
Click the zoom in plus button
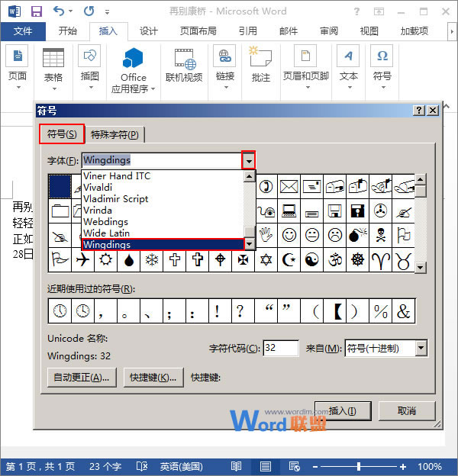(403, 466)
